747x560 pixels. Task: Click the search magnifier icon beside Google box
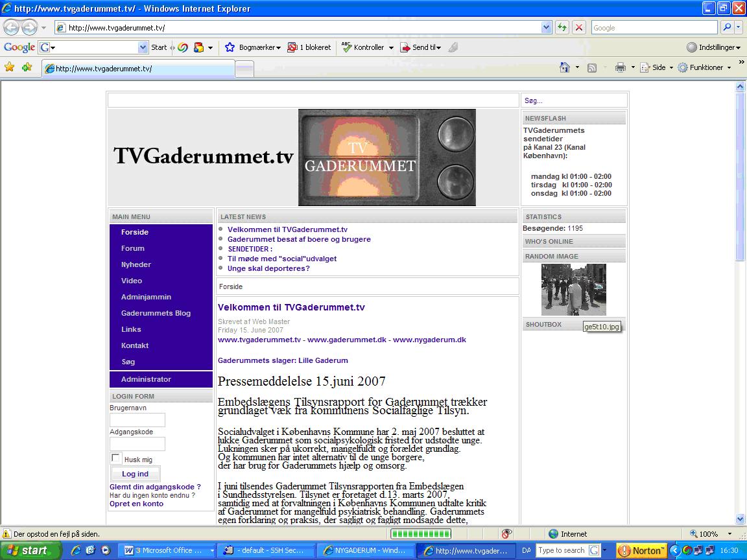click(726, 27)
